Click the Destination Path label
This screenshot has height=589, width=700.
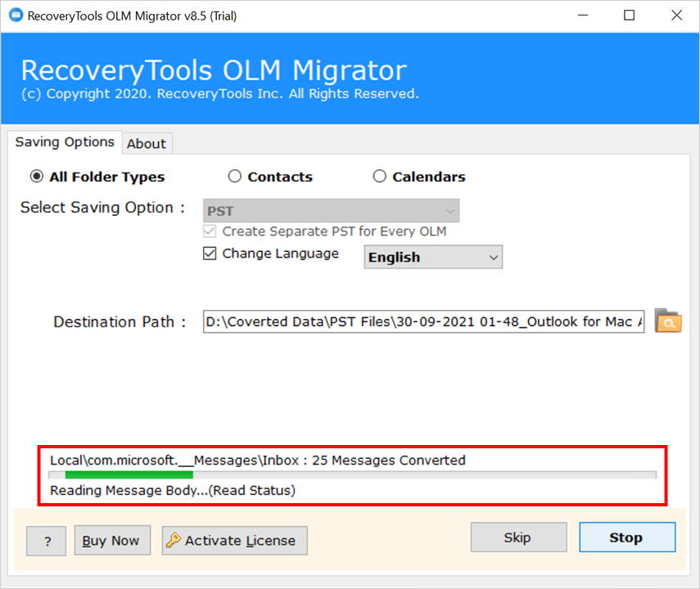pyautogui.click(x=120, y=321)
